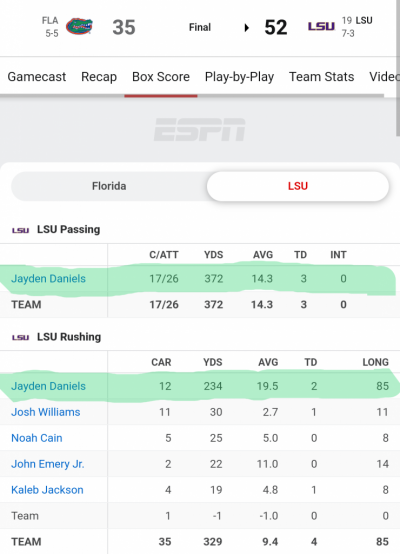
Task: Click the LSU logo in the score header
Action: point(321,26)
